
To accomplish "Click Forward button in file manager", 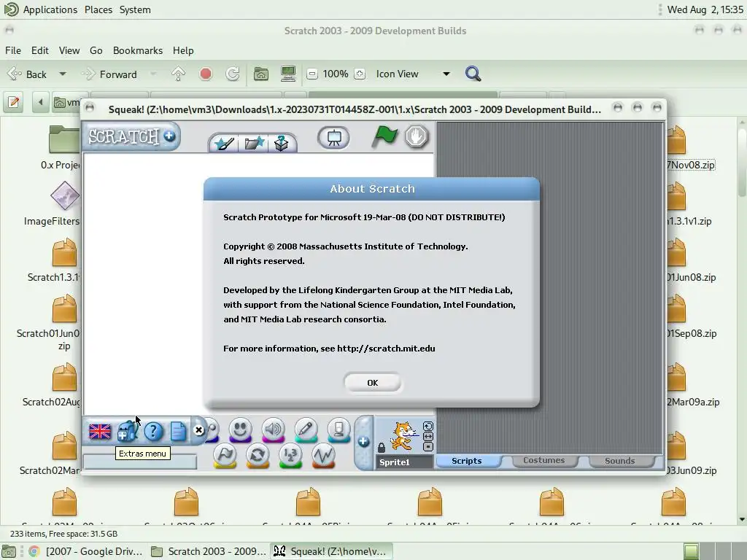I will [109, 74].
